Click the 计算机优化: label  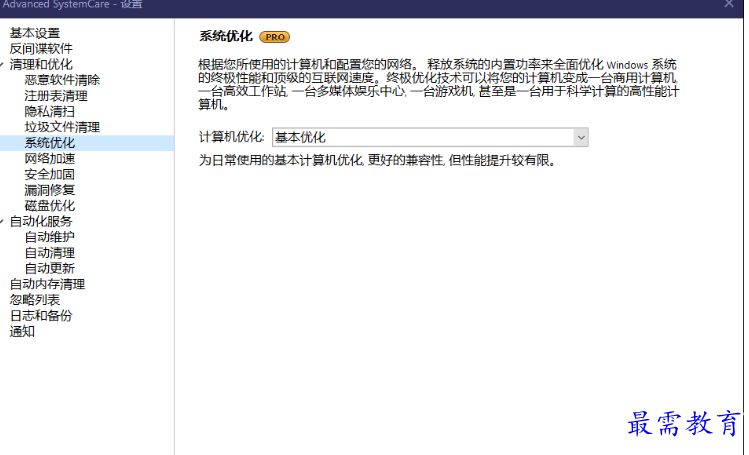pos(232,137)
